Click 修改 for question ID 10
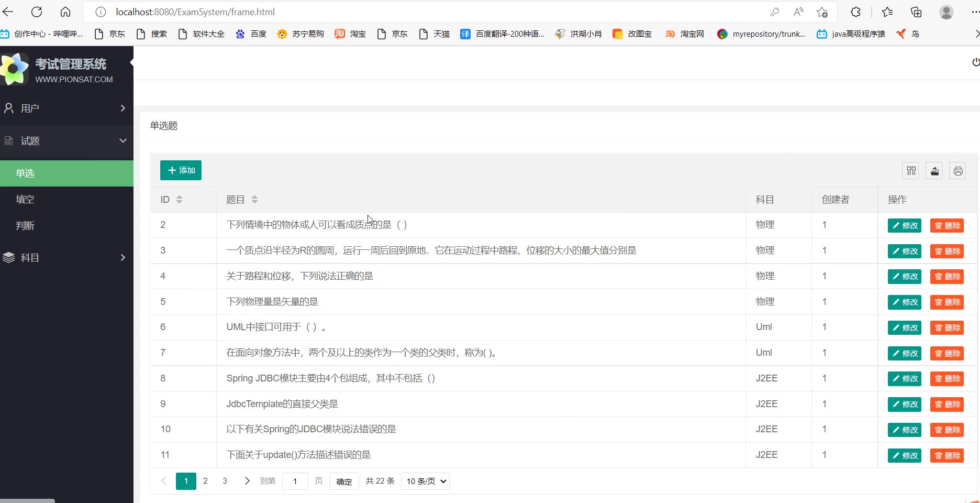980x503 pixels. point(905,430)
